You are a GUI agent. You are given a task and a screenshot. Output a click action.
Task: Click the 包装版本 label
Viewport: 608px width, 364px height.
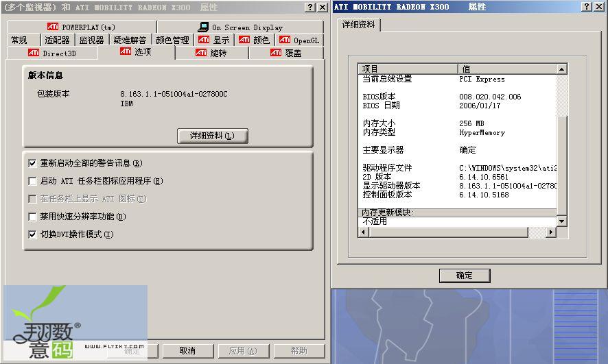(53, 94)
